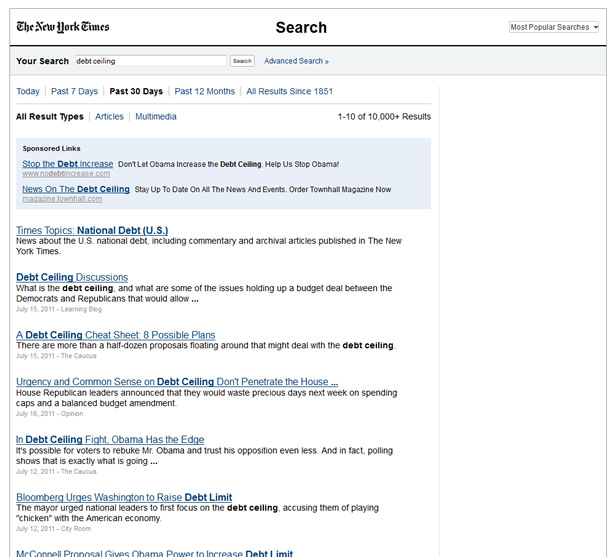The height and width of the screenshot is (557, 615).
Task: Click the 1-10 of 10,000+ Results text
Action: click(384, 116)
